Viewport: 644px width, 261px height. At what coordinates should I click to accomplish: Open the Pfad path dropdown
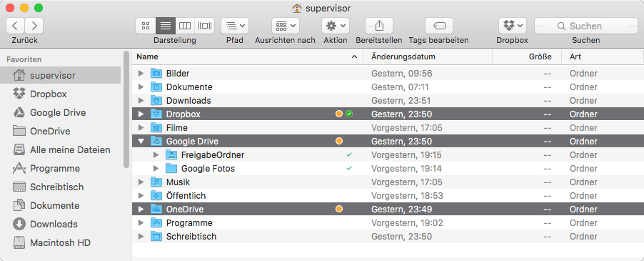pyautogui.click(x=235, y=26)
